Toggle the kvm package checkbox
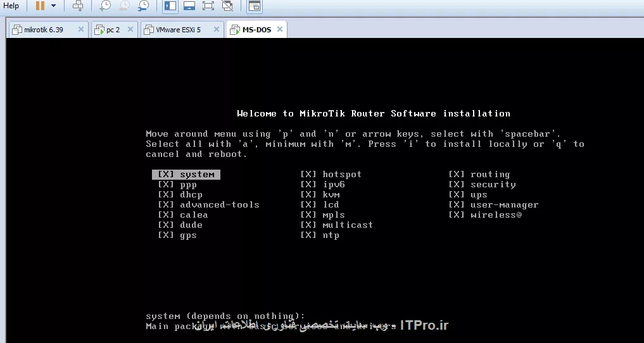This screenshot has width=644, height=343. point(308,195)
